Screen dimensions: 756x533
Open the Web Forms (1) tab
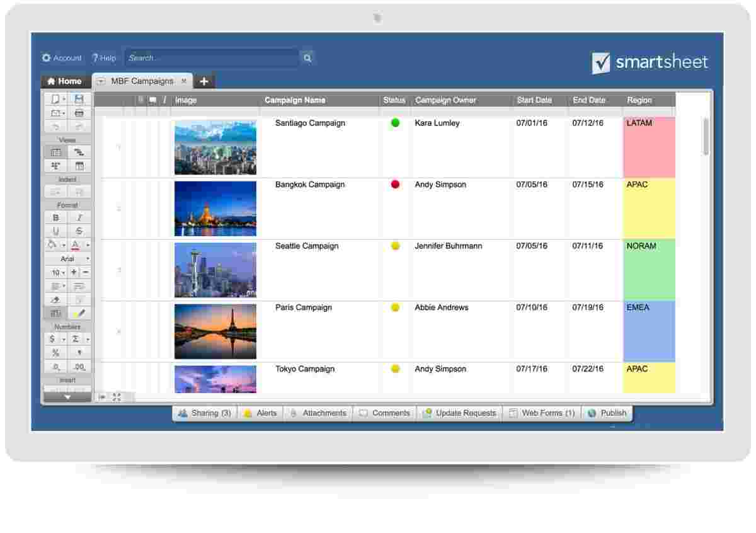pos(542,413)
